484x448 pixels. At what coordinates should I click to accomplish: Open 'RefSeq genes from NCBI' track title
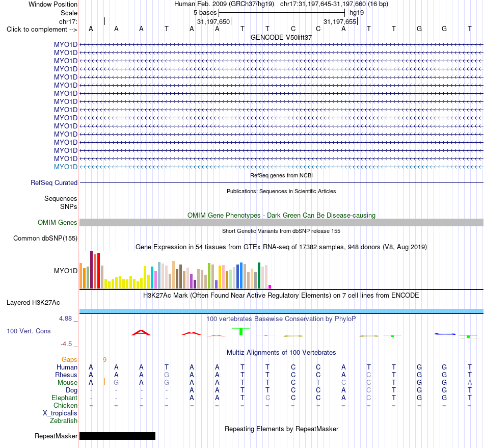(x=281, y=175)
